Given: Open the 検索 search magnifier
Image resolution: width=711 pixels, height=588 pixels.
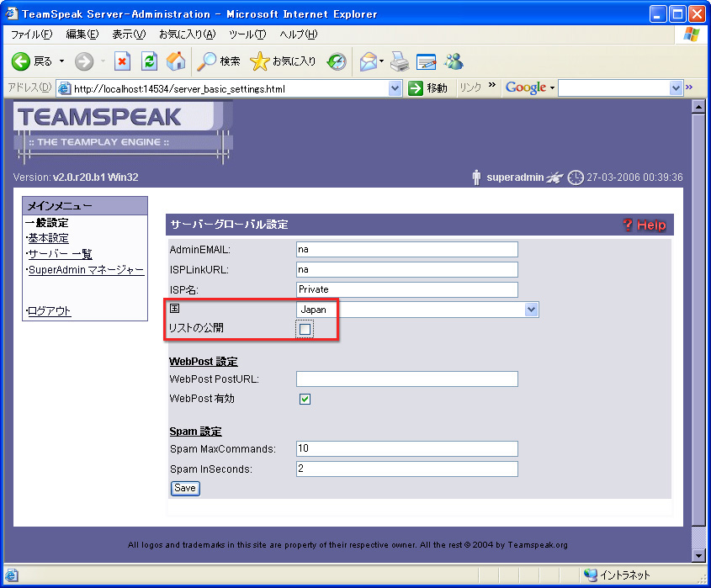Looking at the screenshot, I should pyautogui.click(x=218, y=61).
